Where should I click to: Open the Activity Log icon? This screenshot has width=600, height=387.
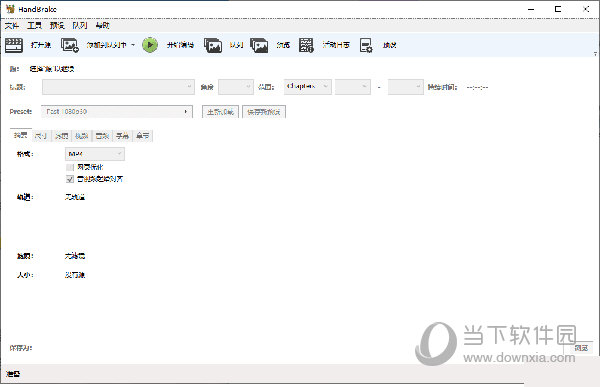306,45
